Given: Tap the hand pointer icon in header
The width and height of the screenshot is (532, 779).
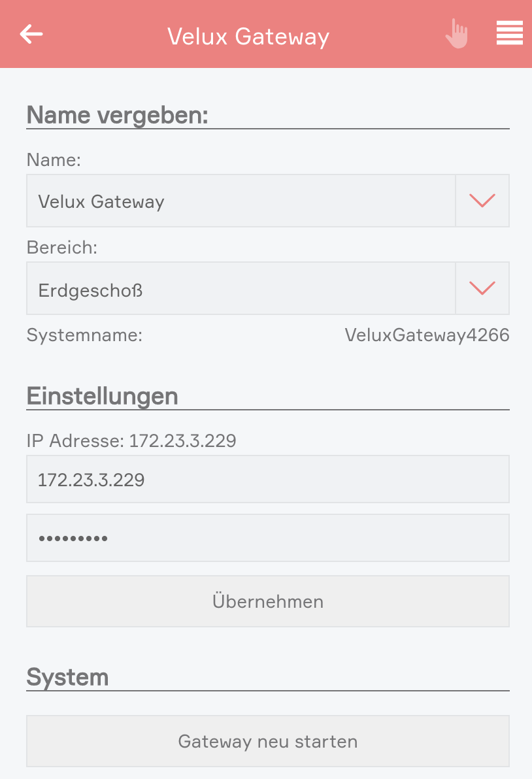Looking at the screenshot, I should pyautogui.click(x=457, y=33).
